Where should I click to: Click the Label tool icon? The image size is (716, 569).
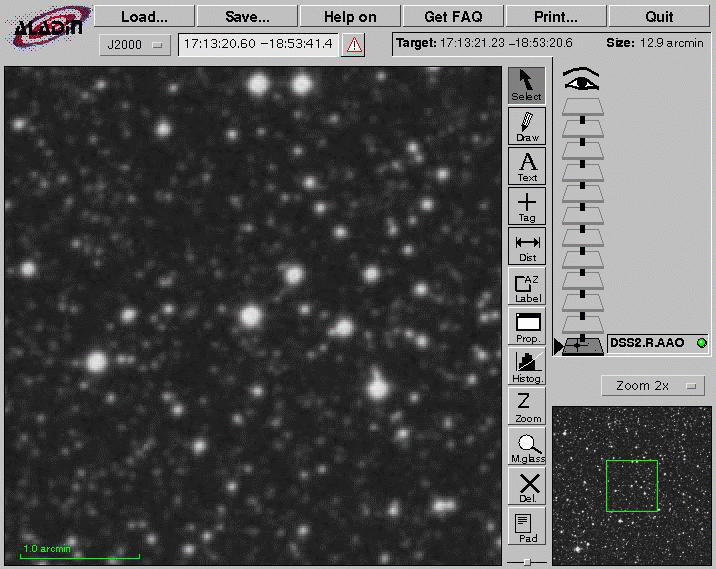coord(526,286)
